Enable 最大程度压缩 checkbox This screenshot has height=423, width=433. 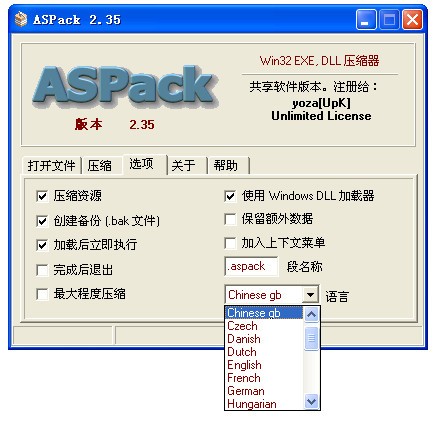[x=42, y=294]
